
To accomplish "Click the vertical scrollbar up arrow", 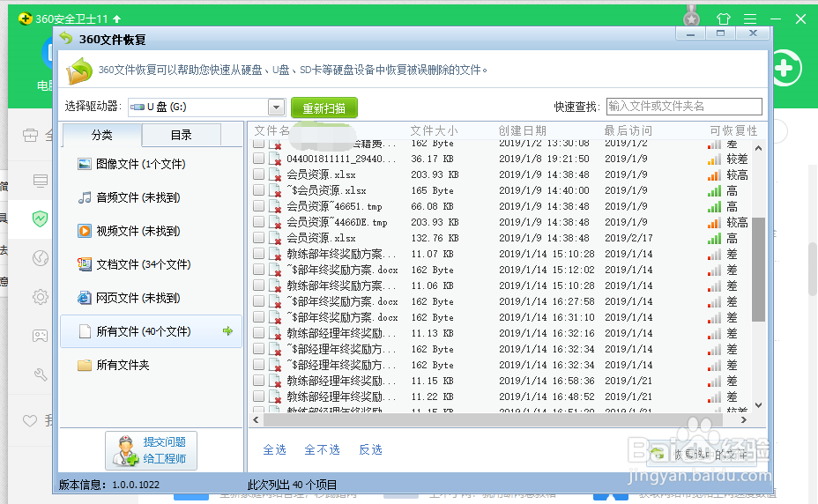I will (x=759, y=148).
